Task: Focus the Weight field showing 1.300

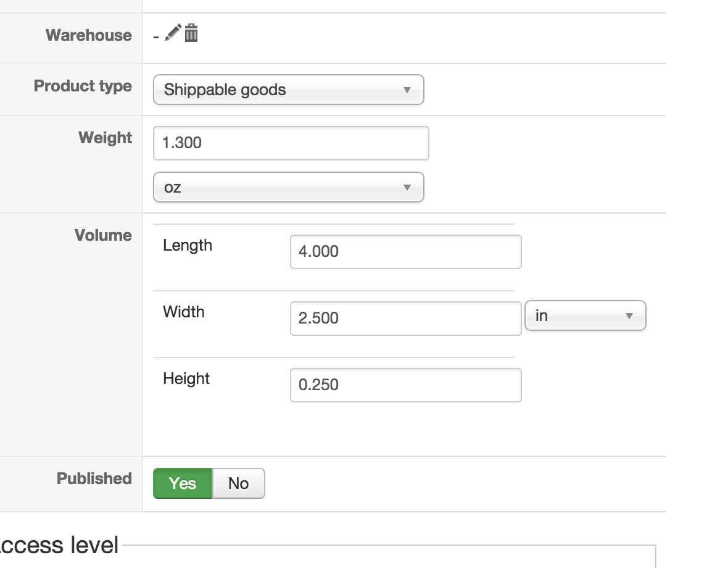Action: coord(291,143)
